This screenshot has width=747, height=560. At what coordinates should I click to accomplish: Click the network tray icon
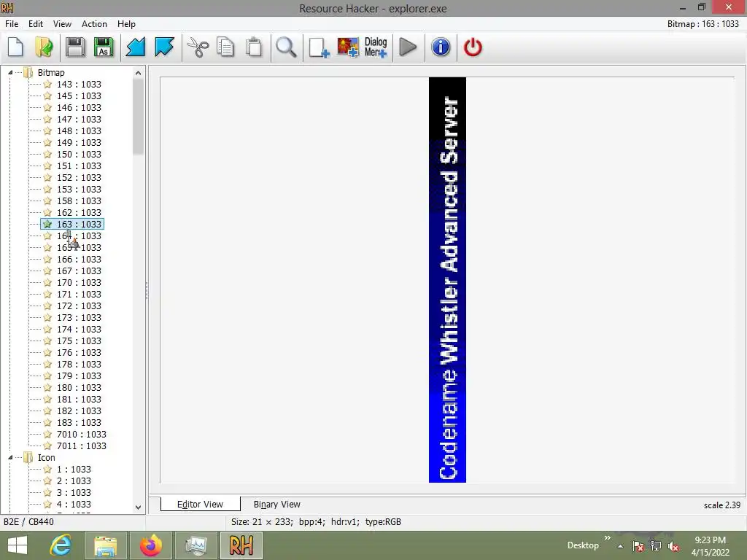(x=656, y=546)
